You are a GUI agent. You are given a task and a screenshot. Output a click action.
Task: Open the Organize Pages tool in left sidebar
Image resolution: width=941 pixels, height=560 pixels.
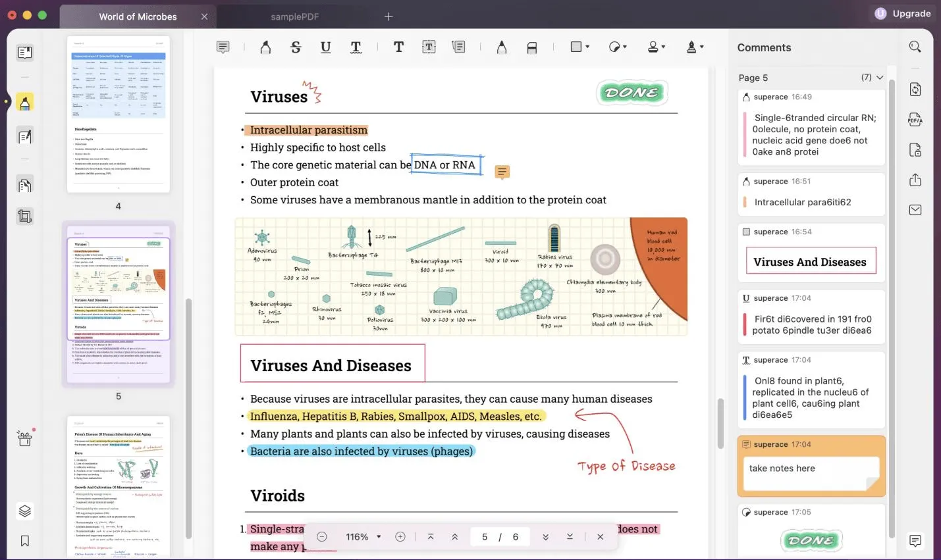click(25, 186)
